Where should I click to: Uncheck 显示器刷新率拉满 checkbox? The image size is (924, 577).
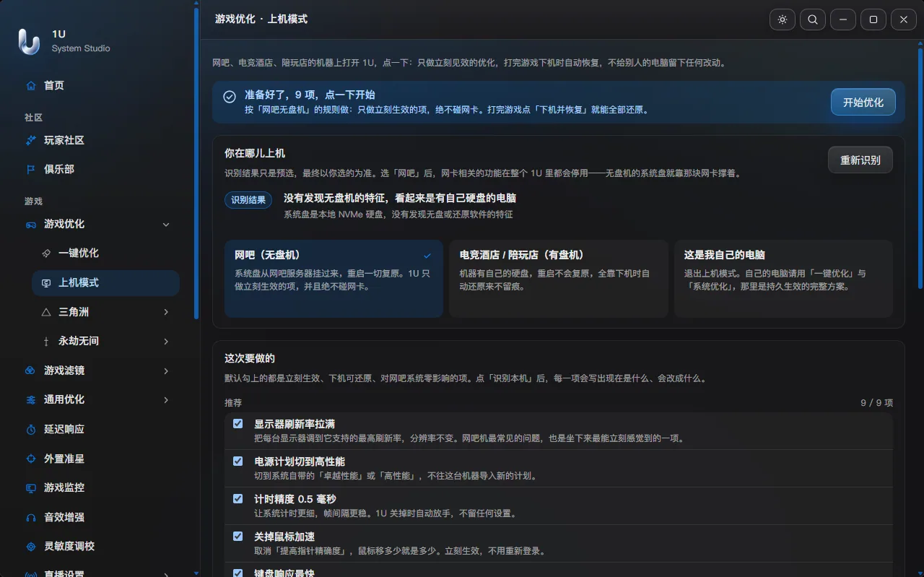238,423
